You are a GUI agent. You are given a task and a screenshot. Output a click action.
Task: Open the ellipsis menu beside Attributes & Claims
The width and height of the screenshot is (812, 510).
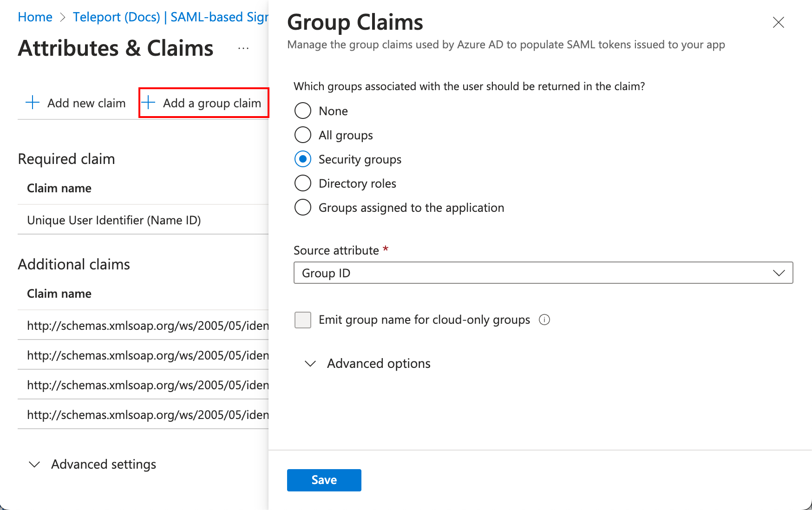243,48
